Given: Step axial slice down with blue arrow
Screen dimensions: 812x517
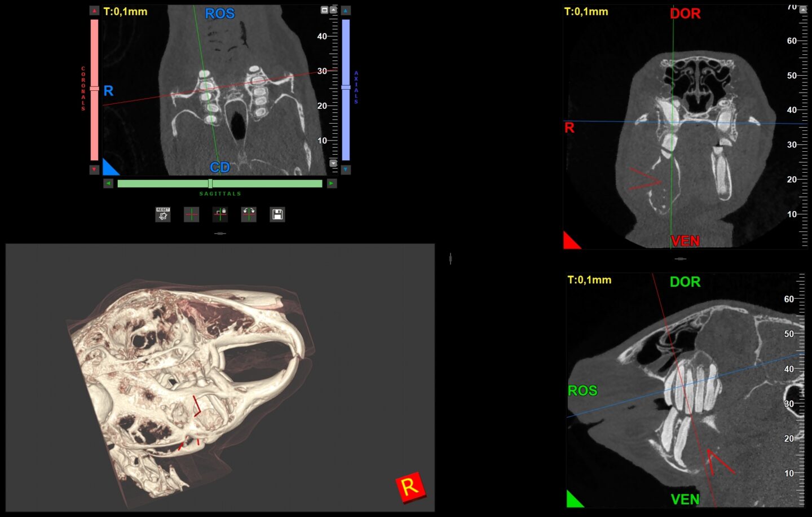Looking at the screenshot, I should pos(346,169).
